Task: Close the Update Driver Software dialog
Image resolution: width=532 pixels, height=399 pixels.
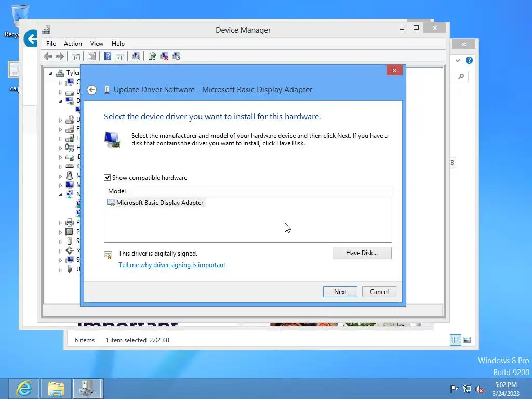Action: [x=395, y=70]
